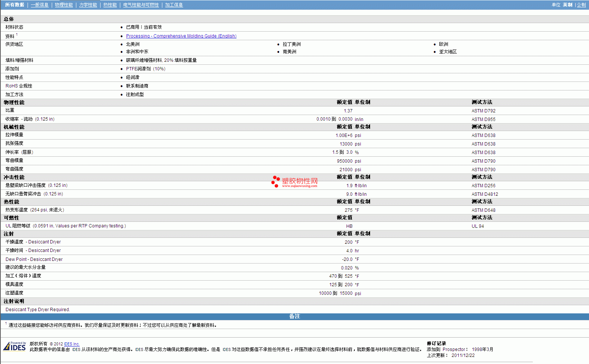Open the 一般信息 tab
The width and height of the screenshot is (589, 364).
(x=39, y=5)
